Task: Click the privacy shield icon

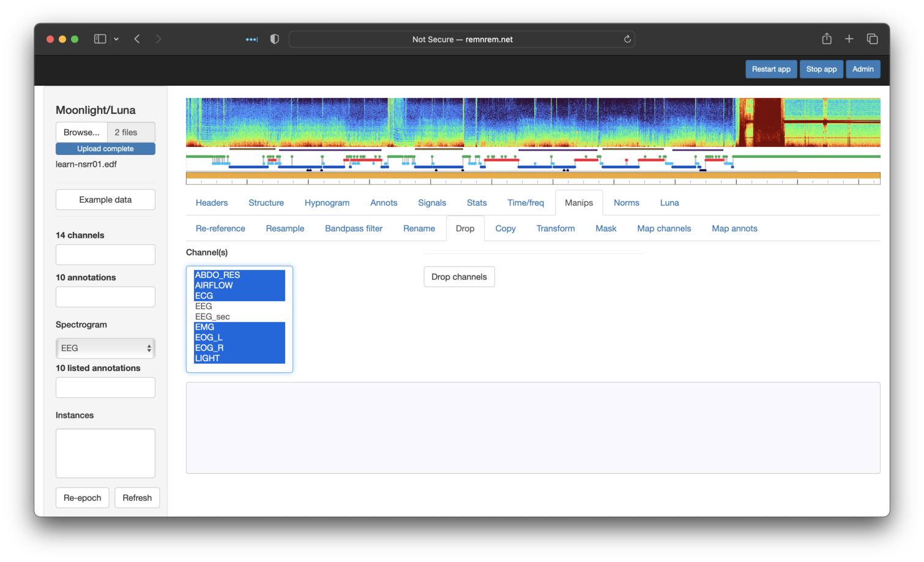Action: pos(275,39)
